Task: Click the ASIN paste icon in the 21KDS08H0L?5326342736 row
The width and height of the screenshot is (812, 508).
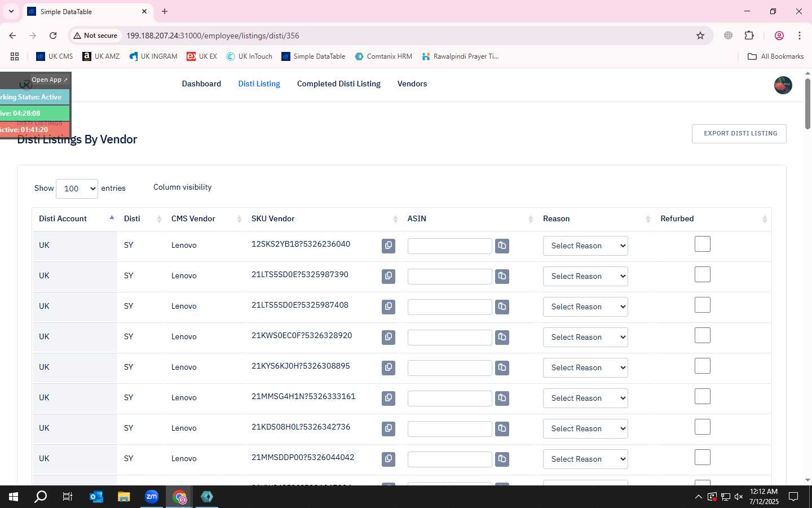Action: [x=502, y=428]
